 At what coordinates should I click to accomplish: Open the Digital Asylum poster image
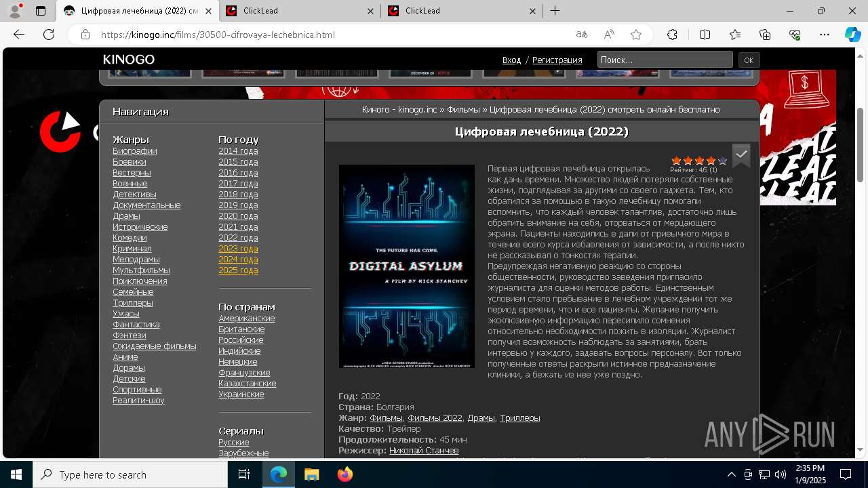pyautogui.click(x=407, y=266)
